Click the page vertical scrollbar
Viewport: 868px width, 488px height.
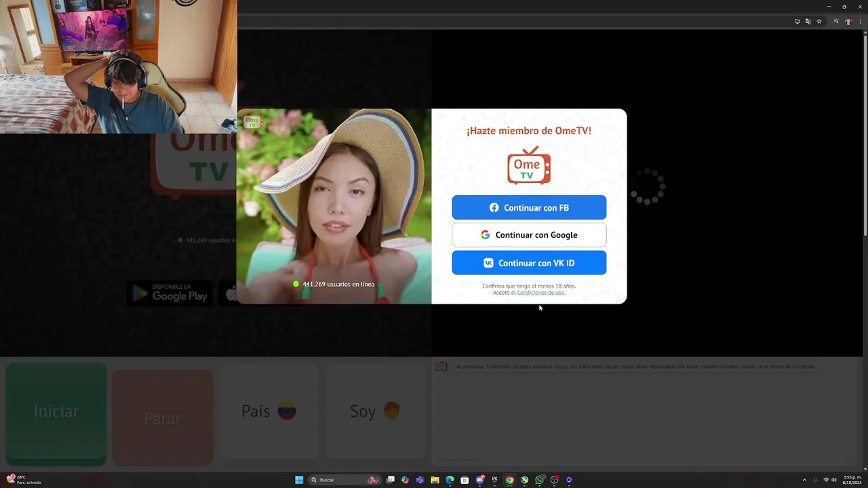pos(865,136)
